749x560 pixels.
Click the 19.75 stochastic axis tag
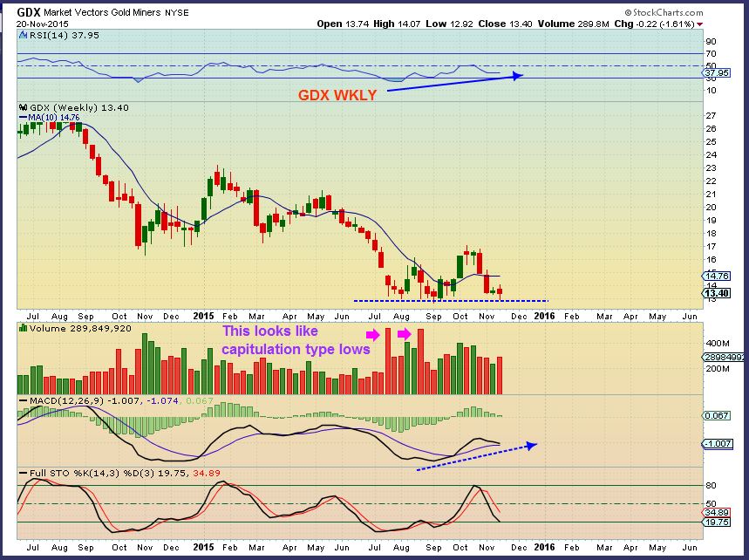[717, 522]
